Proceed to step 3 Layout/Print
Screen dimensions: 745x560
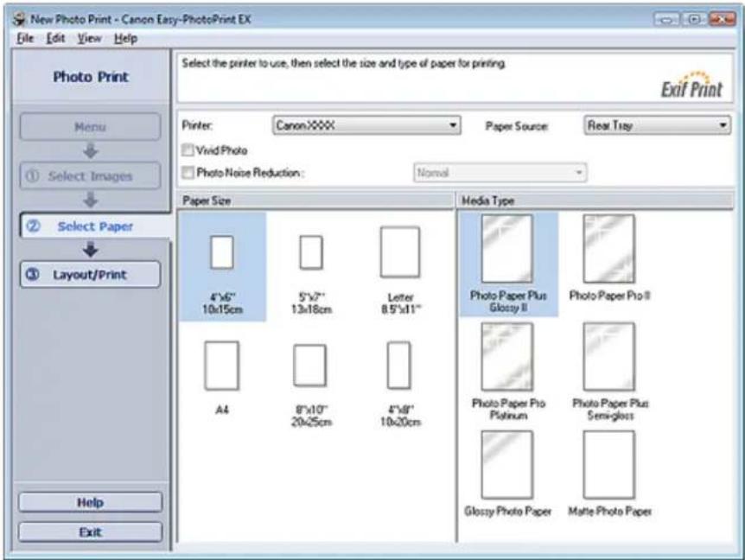pyautogui.click(x=90, y=275)
